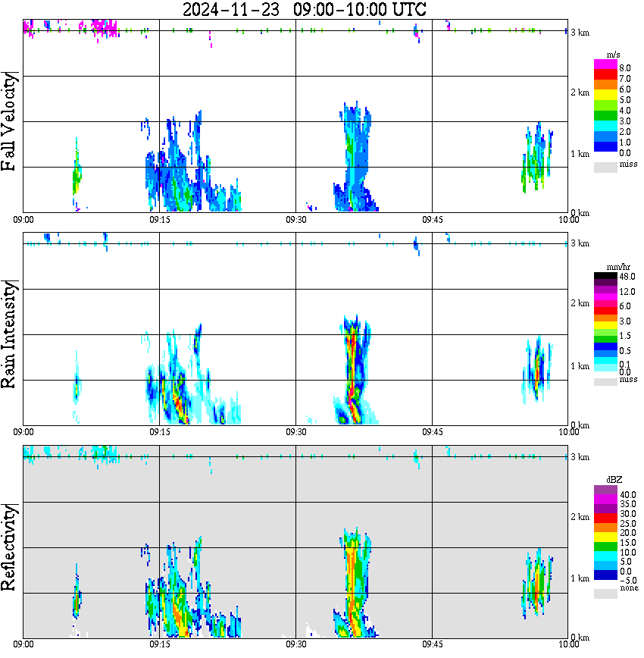644x658 pixels.
Task: Click the Reflectivity vertical axis label
Action: 8,547
